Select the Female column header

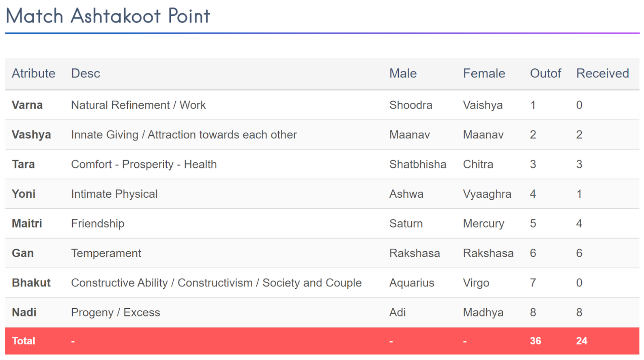(x=484, y=73)
